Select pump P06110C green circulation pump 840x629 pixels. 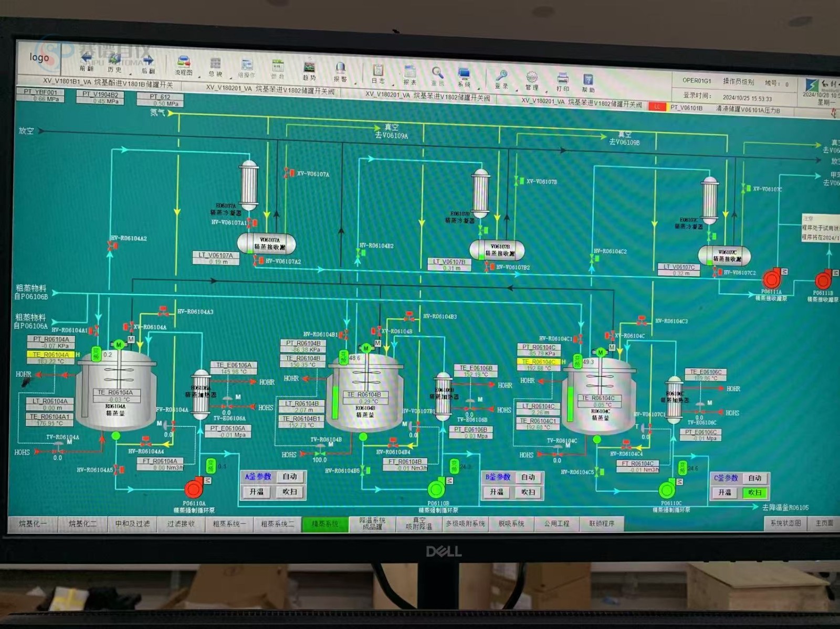pos(667,490)
